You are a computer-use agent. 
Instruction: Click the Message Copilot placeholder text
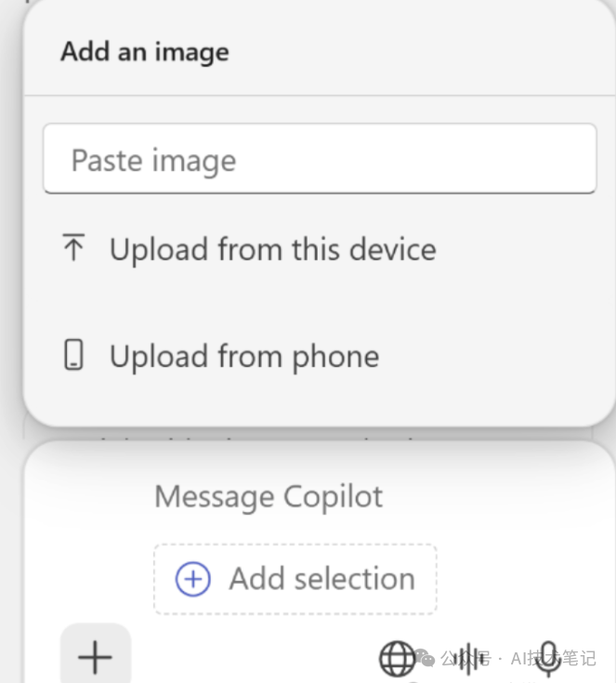point(269,496)
